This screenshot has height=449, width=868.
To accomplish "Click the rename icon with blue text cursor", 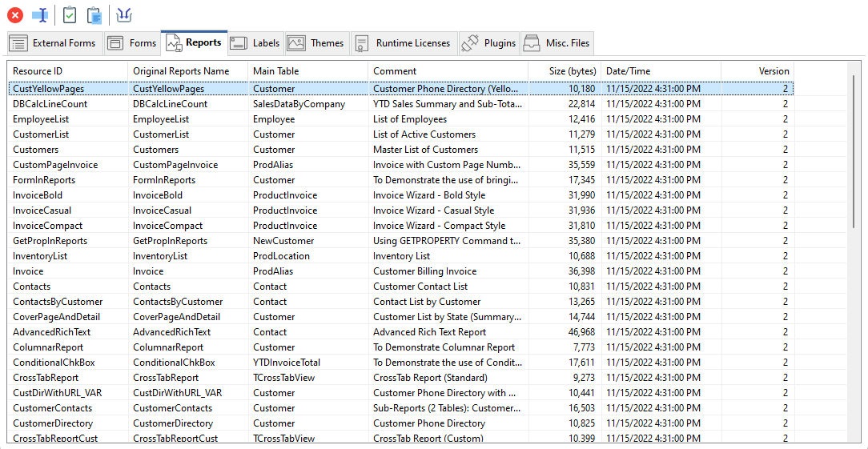I will (x=40, y=15).
